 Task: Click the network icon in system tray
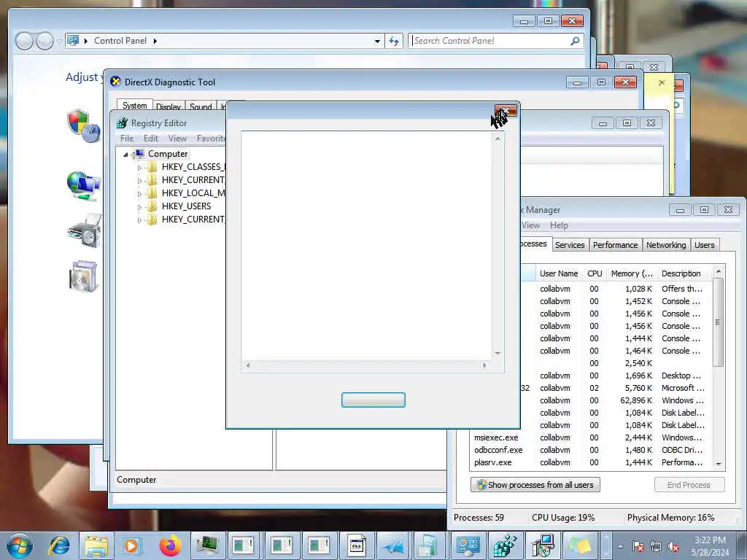(656, 547)
